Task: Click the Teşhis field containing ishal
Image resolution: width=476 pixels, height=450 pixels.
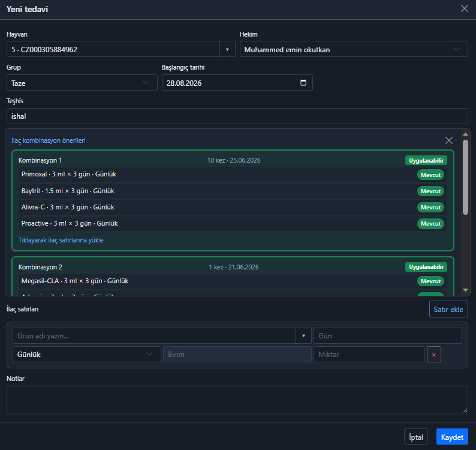Action: 237,116
